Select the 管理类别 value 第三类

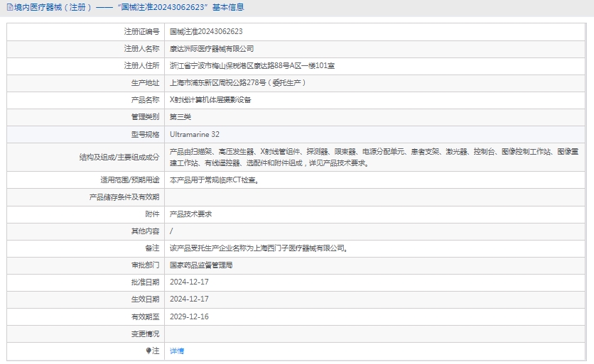(180, 117)
